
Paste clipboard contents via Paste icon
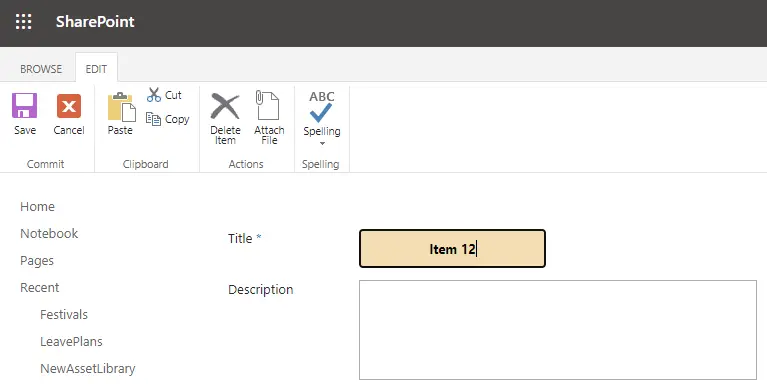[121, 106]
